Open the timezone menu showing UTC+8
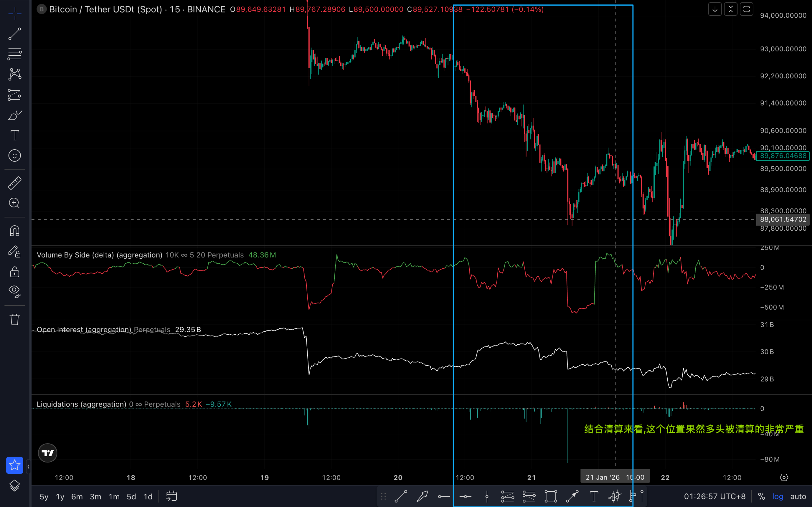Screen dimensions: 812x507 click(714, 496)
